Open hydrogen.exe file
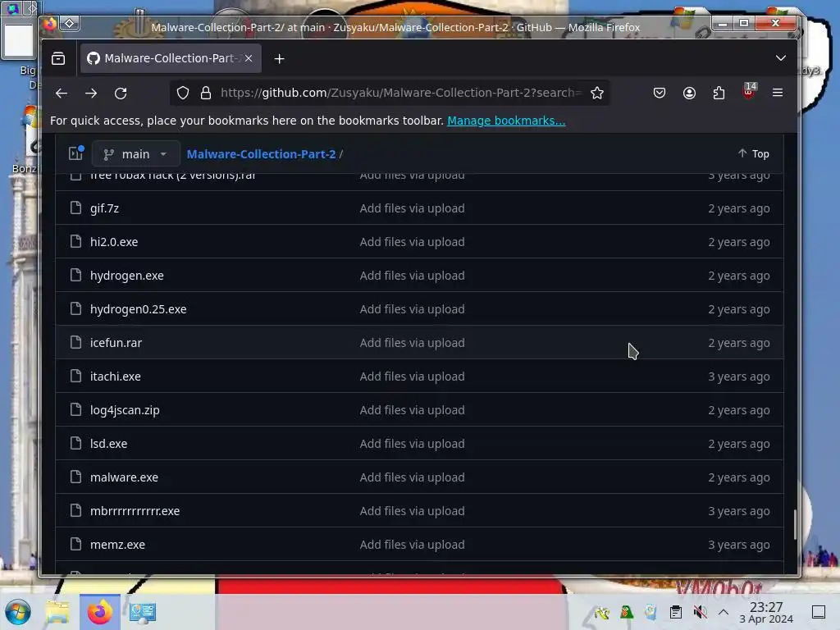840x630 pixels. [x=127, y=276]
